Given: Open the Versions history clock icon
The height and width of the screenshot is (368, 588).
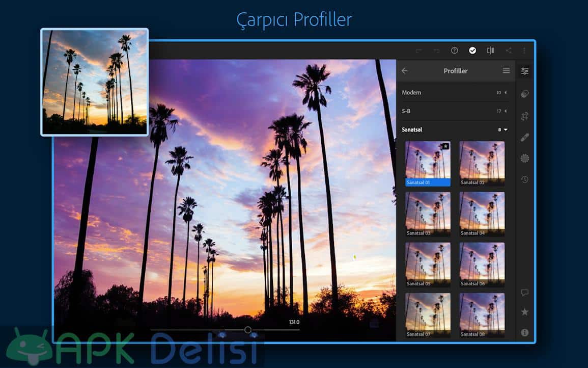Looking at the screenshot, I should 524,179.
